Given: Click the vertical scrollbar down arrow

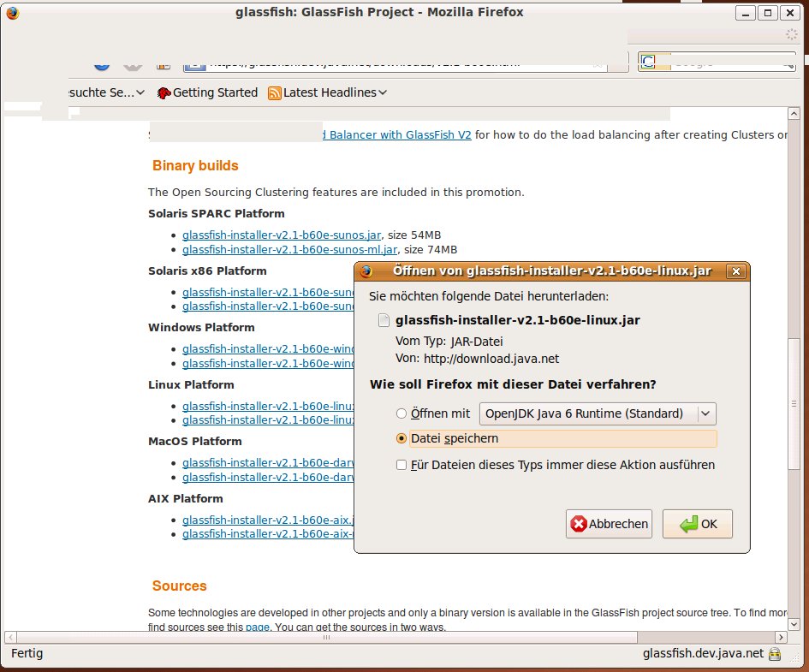Looking at the screenshot, I should [x=794, y=624].
